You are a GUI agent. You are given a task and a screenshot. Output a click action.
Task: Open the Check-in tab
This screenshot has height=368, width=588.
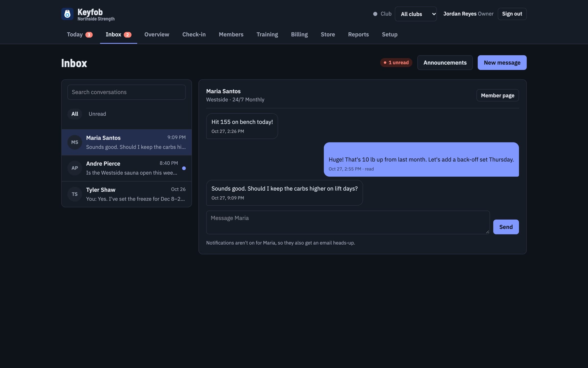(194, 35)
